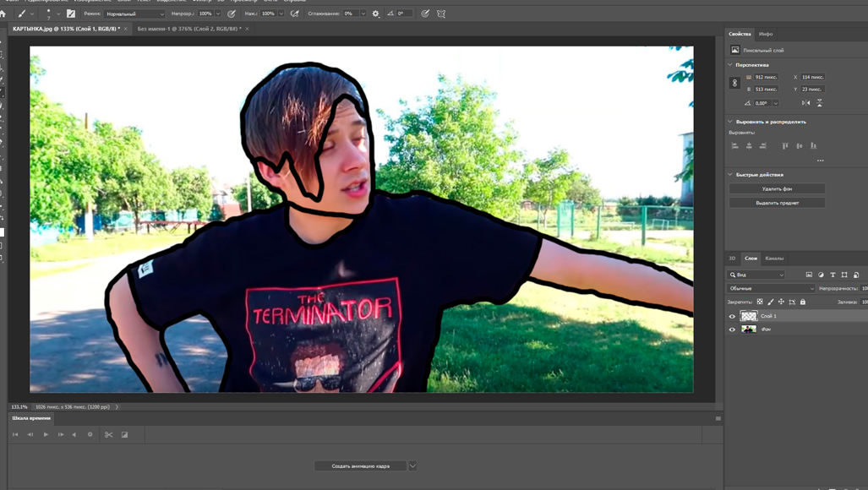The height and width of the screenshot is (490, 868).
Task: Open the brush mode dropdown Нормальный
Action: pos(134,14)
